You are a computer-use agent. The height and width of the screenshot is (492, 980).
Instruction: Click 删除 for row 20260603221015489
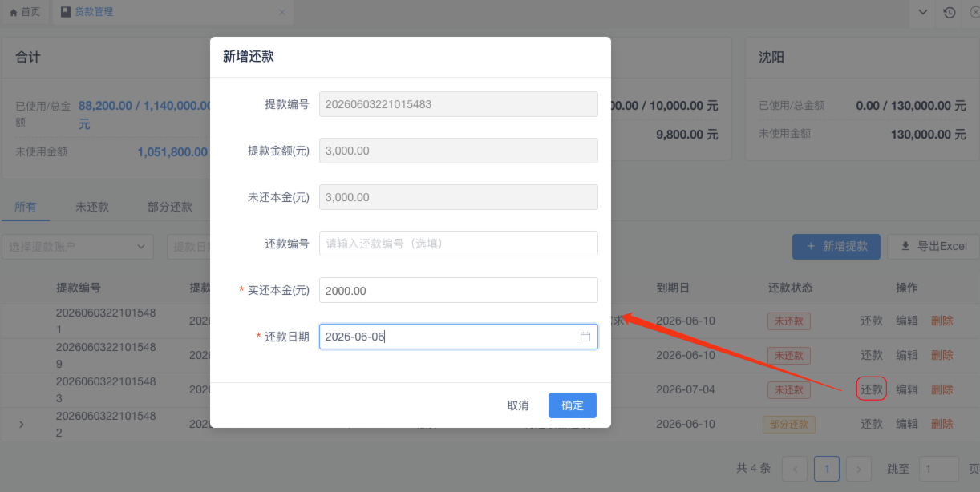(942, 355)
